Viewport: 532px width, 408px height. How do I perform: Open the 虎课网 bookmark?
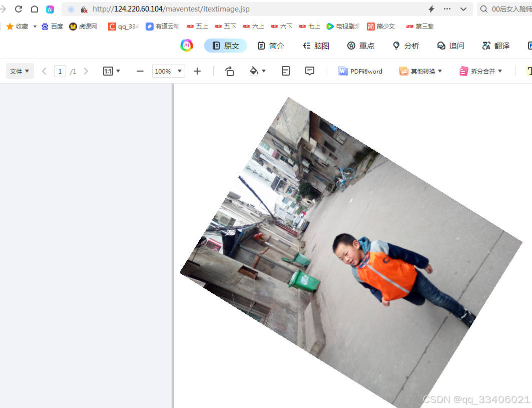83,27
